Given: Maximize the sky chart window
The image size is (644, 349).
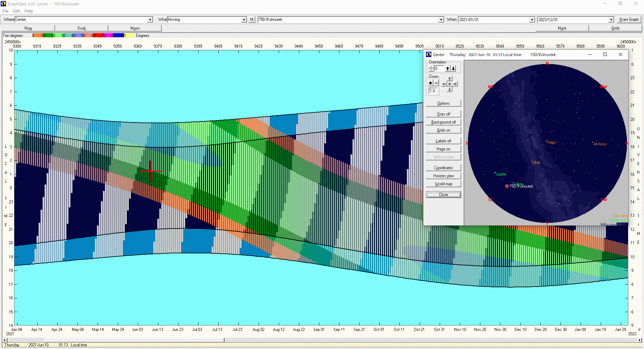Looking at the screenshot, I should 605,54.
